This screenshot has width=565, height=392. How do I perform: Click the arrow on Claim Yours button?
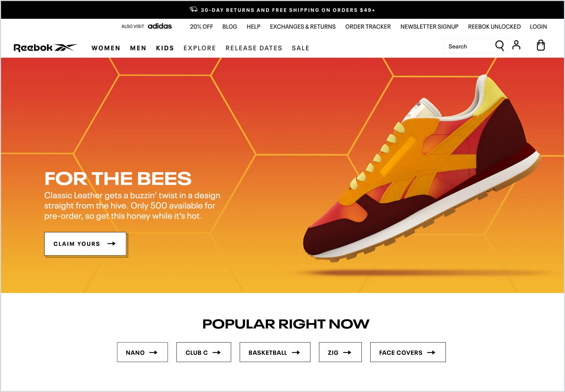coord(111,243)
